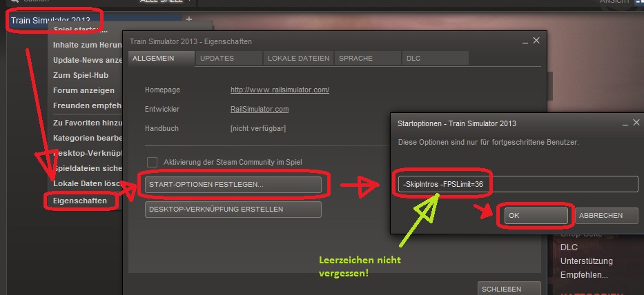The image size is (644, 295).
Task: Click ABBRECHEN in Startoptionen dialog
Action: tap(607, 216)
